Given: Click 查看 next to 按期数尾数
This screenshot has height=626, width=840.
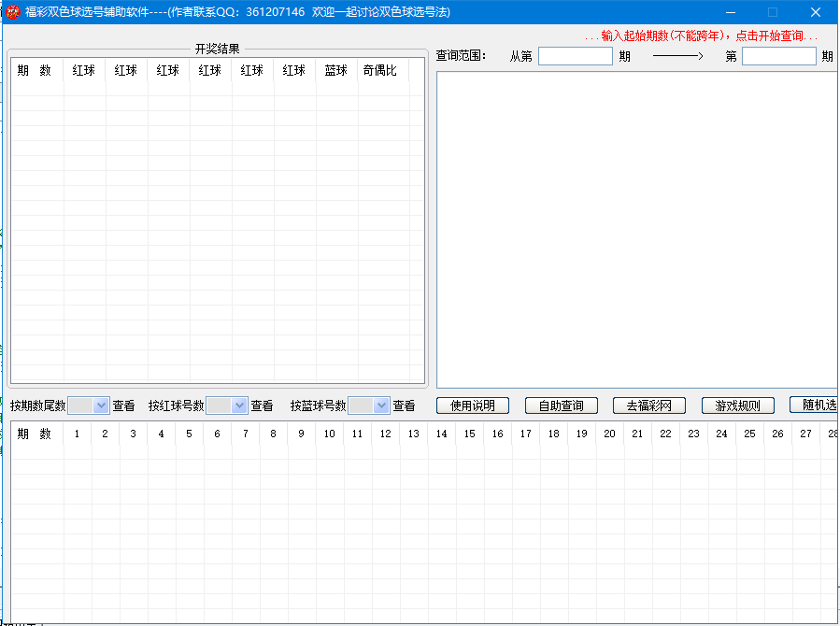Looking at the screenshot, I should [x=124, y=406].
